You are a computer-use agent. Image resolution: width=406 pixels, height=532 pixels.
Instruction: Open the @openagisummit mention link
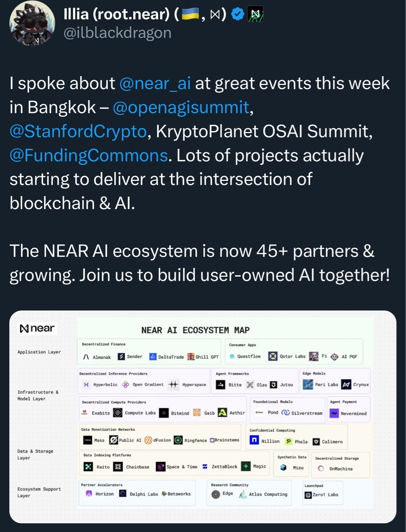click(x=181, y=107)
